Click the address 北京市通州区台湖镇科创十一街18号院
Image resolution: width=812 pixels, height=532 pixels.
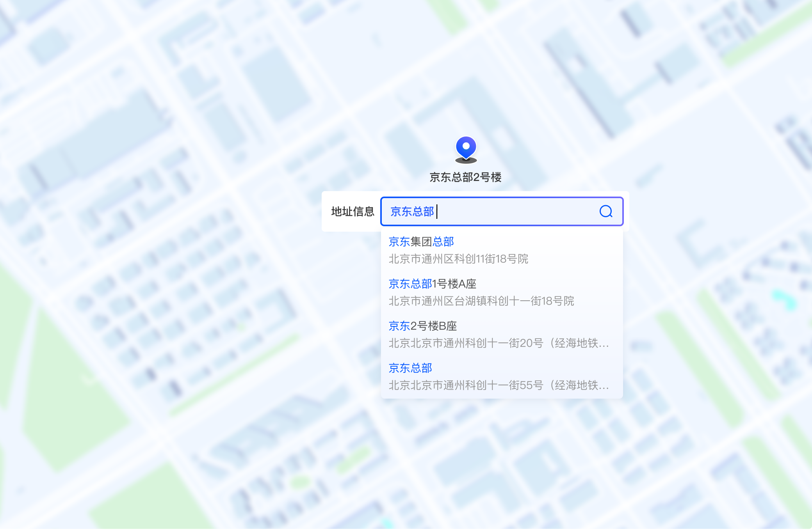(x=481, y=301)
